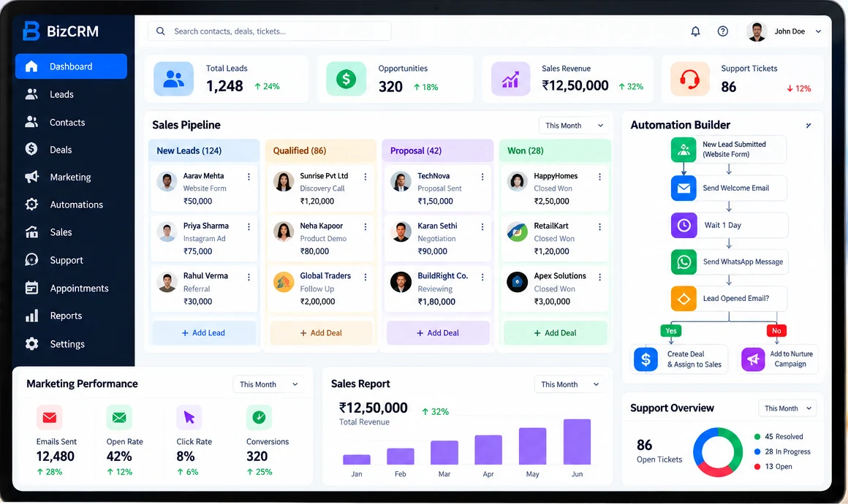Click the No branch label
This screenshot has width=848, height=504.
pos(776,331)
